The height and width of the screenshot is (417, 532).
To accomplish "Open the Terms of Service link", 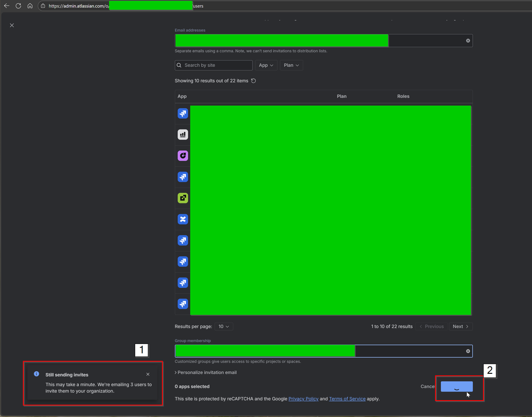I will point(347,399).
